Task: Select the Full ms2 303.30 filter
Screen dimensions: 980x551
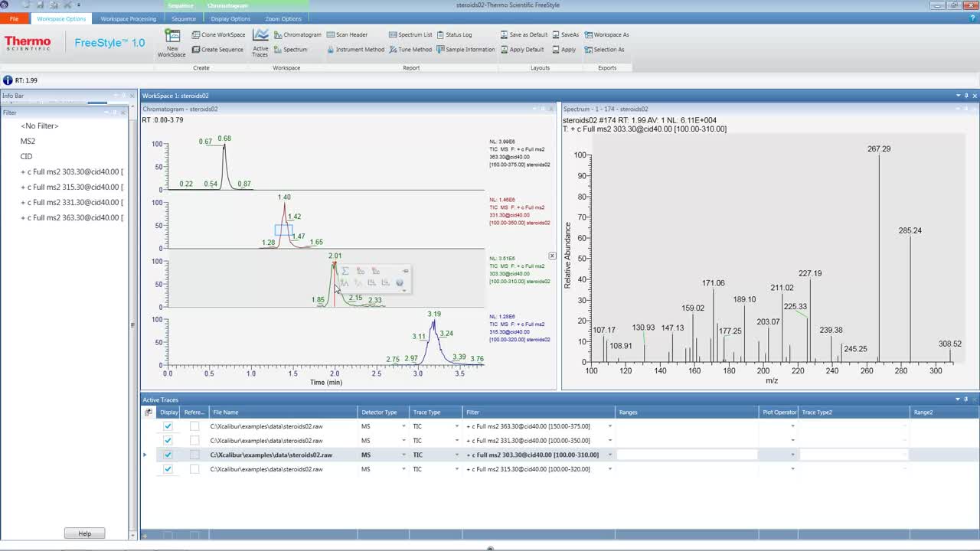Action: 72,171
